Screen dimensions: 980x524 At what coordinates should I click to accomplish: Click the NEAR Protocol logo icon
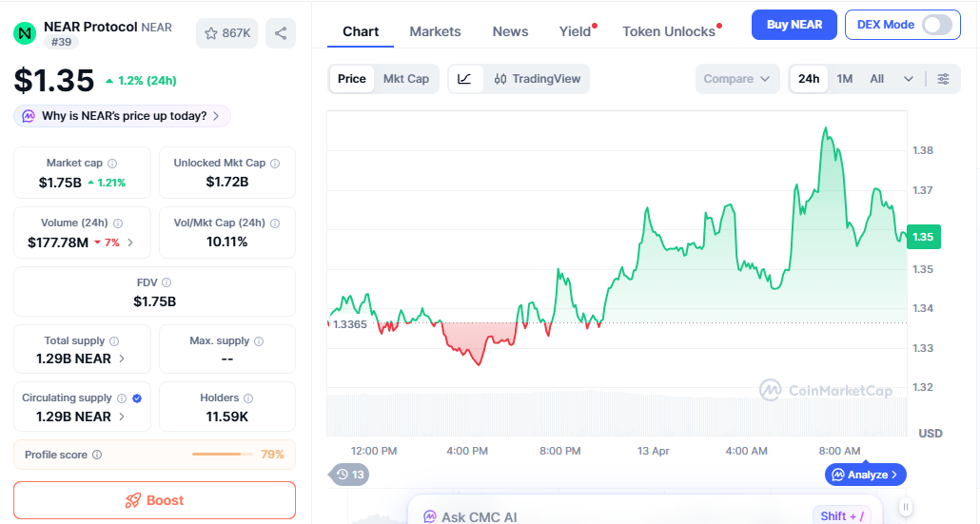pyautogui.click(x=25, y=33)
